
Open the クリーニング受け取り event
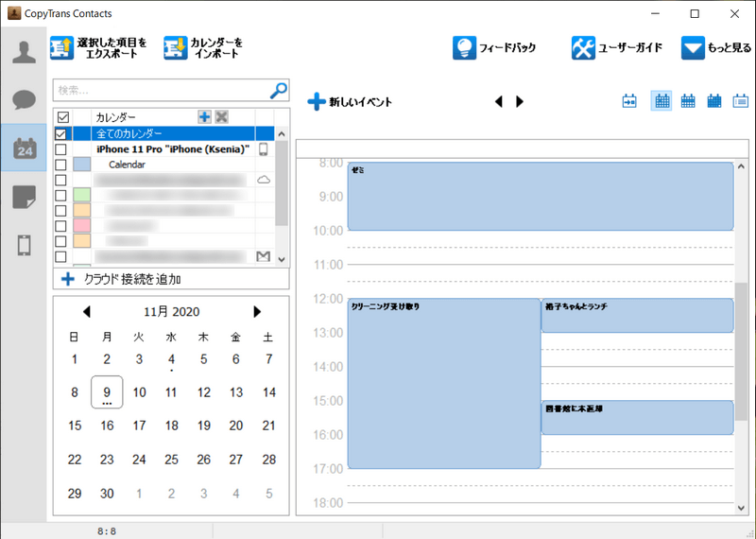tap(444, 384)
